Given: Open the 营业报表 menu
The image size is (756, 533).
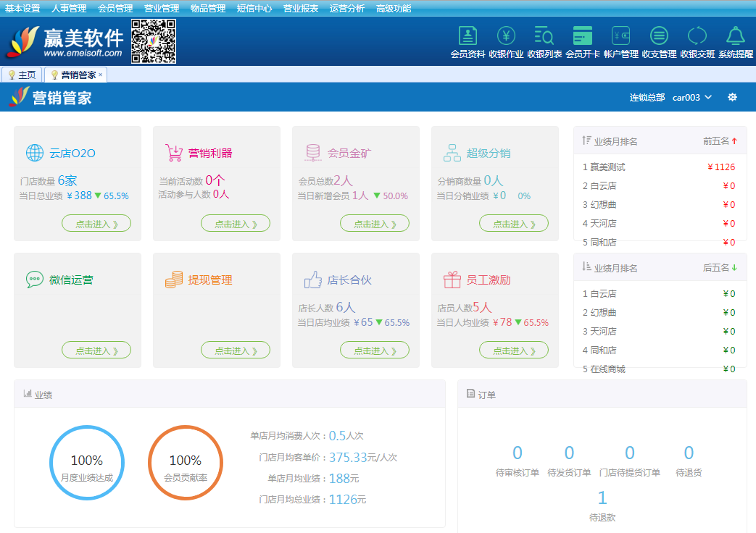Looking at the screenshot, I should point(301,9).
